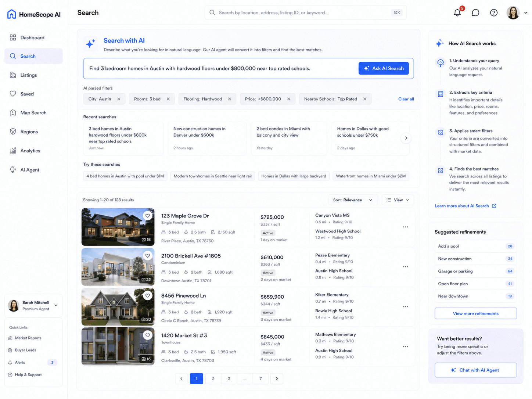Open the 8456 Pinewood Ln photo

pyautogui.click(x=118, y=307)
